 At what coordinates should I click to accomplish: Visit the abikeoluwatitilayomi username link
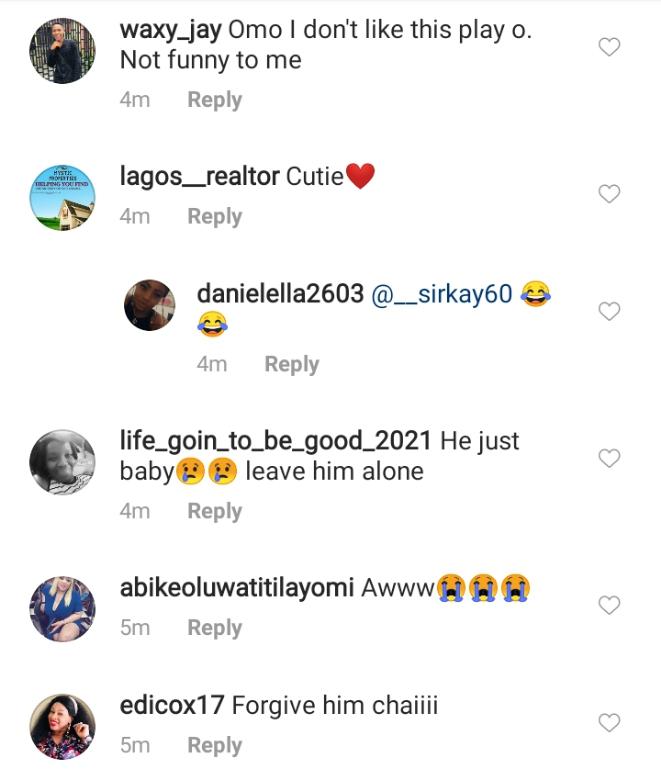click(x=237, y=588)
